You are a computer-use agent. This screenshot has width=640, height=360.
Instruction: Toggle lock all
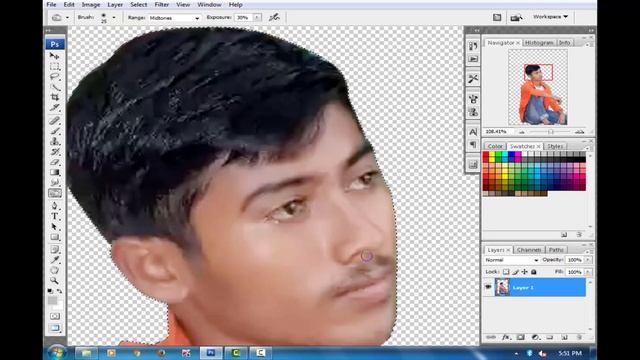(533, 272)
